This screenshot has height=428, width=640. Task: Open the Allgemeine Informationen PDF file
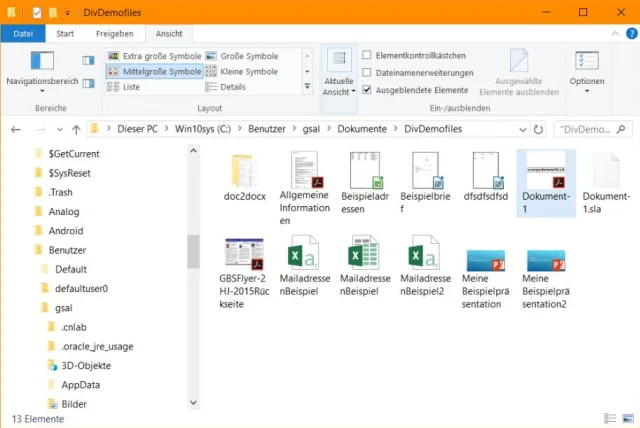tap(304, 171)
